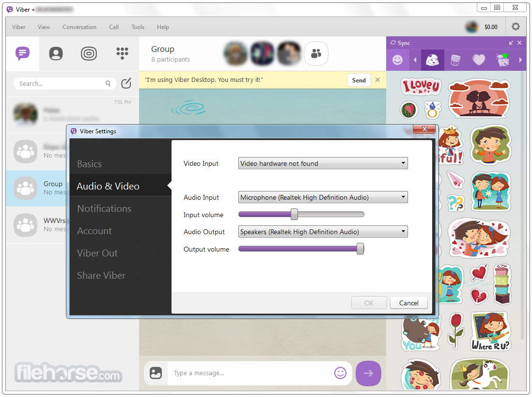This screenshot has height=397, width=532.
Task: Compose a new message icon
Action: point(126,83)
